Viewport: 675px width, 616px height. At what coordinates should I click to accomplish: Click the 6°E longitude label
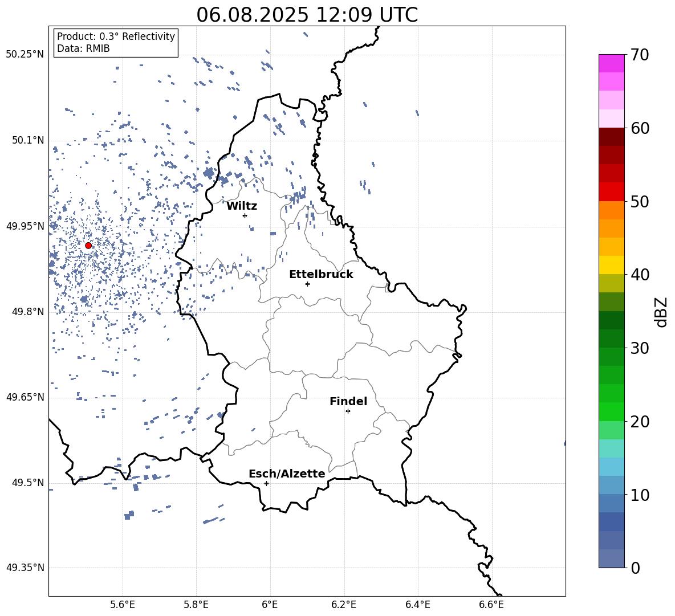(270, 605)
